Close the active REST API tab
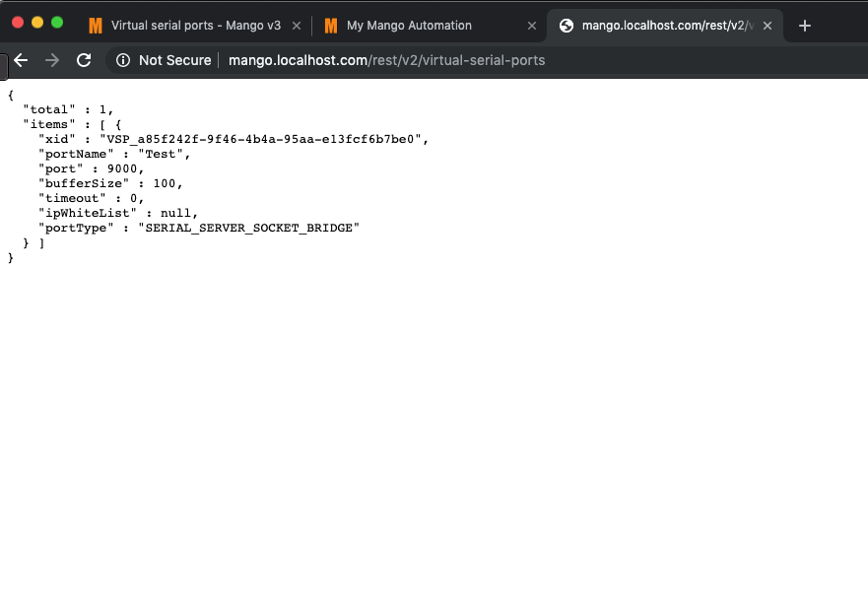The image size is (868, 604). point(768,25)
